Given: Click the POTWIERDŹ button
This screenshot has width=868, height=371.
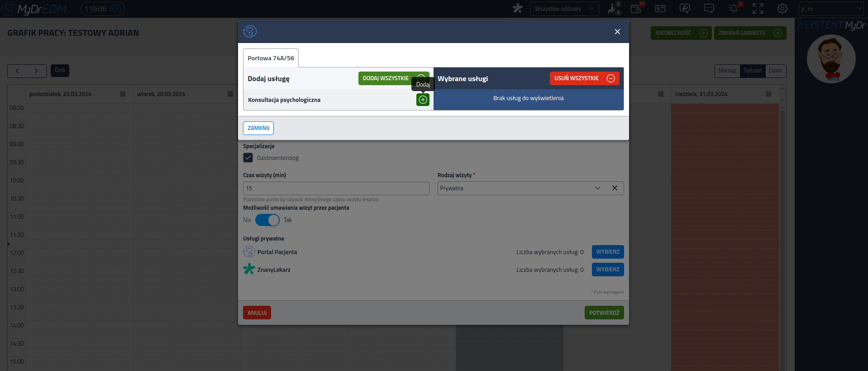Looking at the screenshot, I should pyautogui.click(x=604, y=313).
